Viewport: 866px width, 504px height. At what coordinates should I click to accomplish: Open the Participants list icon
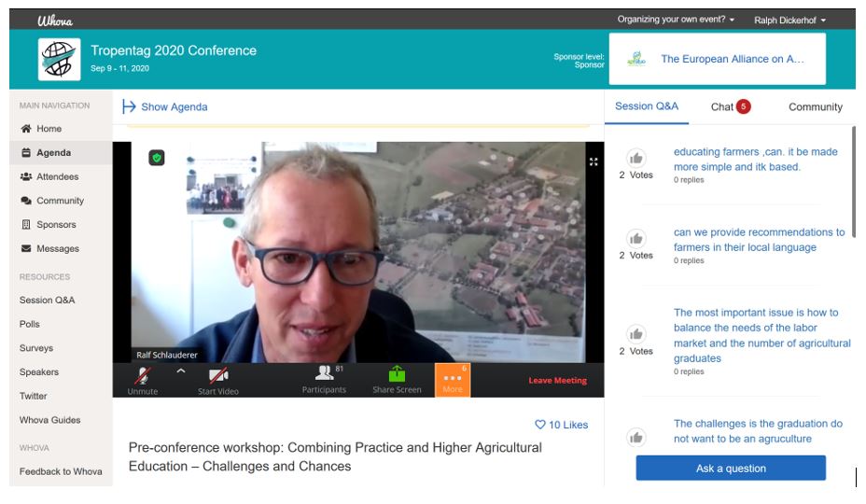pyautogui.click(x=324, y=373)
